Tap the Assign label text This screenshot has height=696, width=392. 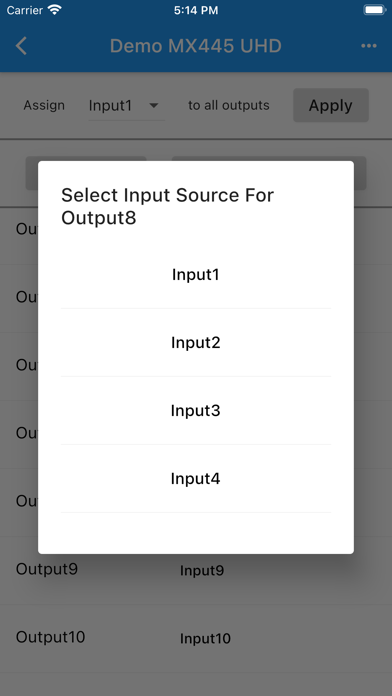[44, 106]
